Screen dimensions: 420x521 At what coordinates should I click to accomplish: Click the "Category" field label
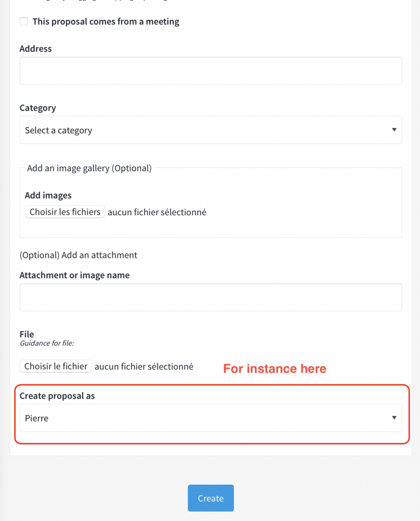coord(37,108)
